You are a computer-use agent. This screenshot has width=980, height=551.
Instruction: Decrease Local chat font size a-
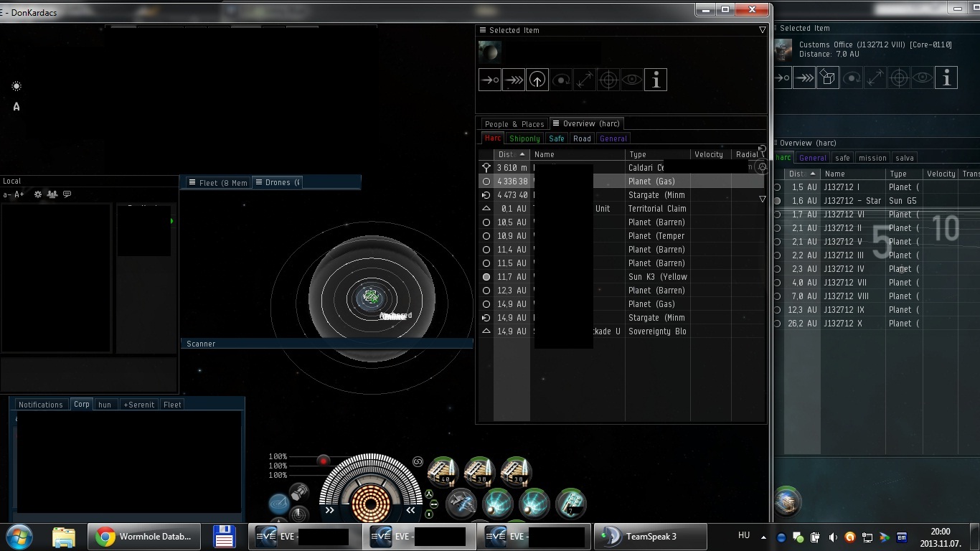coord(6,194)
